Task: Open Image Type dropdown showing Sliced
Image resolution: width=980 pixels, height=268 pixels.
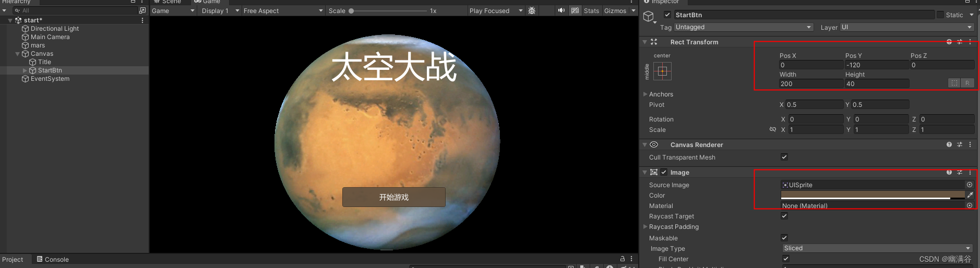Action: [x=877, y=248]
